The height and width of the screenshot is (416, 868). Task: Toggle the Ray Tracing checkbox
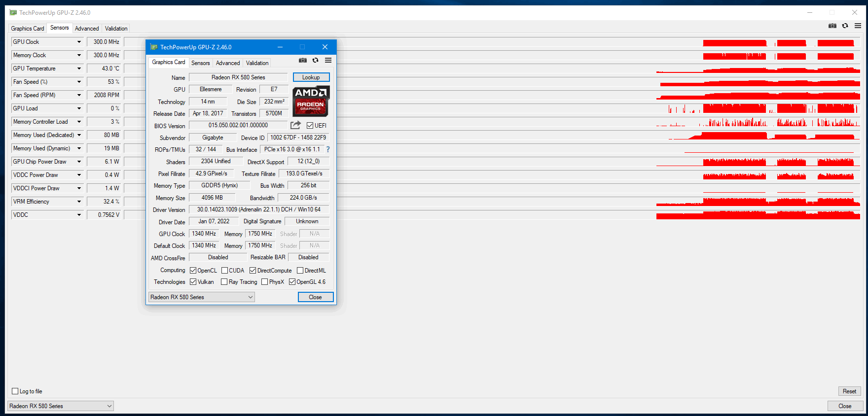click(x=224, y=282)
